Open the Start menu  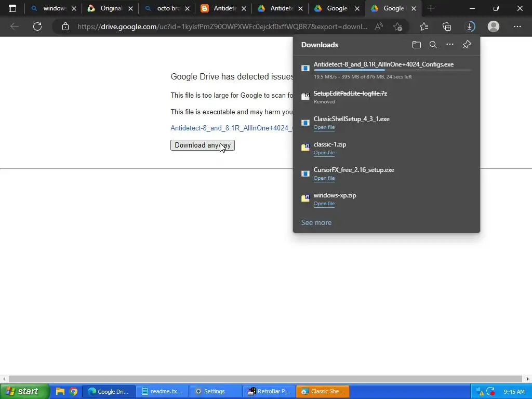[24, 391]
